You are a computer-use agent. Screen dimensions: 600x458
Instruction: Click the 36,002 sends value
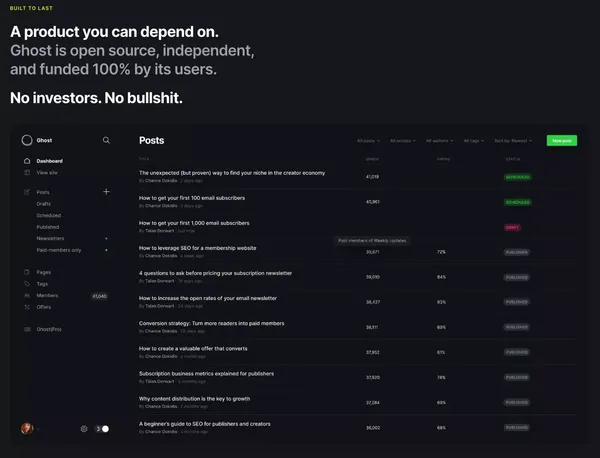pos(373,428)
